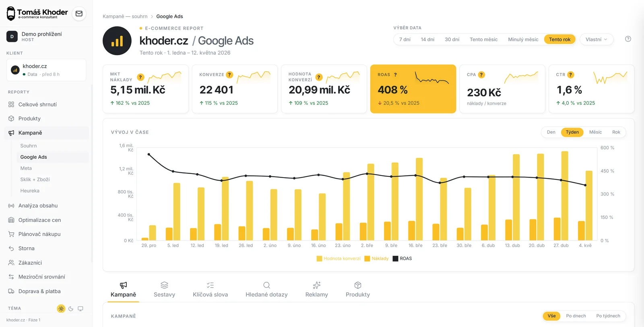644x327 pixels.
Task: Open the Produkty tab below chart
Action: pyautogui.click(x=358, y=290)
